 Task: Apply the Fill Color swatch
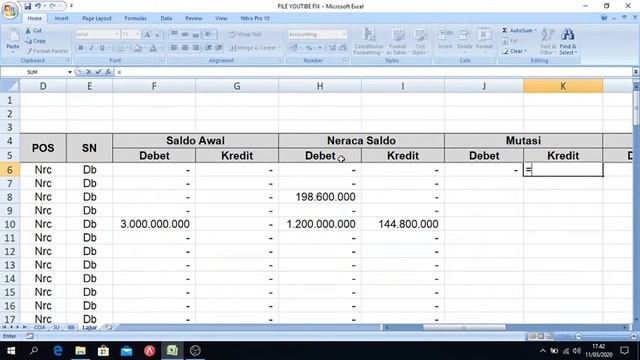click(x=138, y=48)
